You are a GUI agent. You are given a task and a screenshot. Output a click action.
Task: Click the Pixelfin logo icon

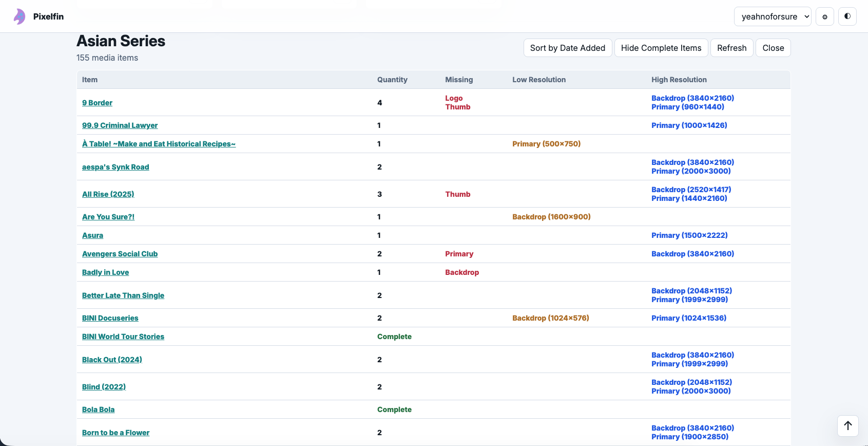pyautogui.click(x=20, y=16)
